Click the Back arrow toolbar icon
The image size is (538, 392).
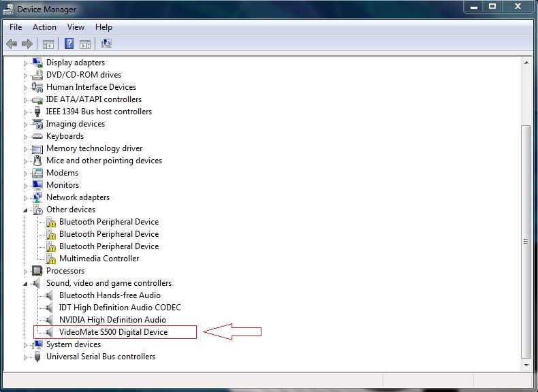(x=12, y=44)
